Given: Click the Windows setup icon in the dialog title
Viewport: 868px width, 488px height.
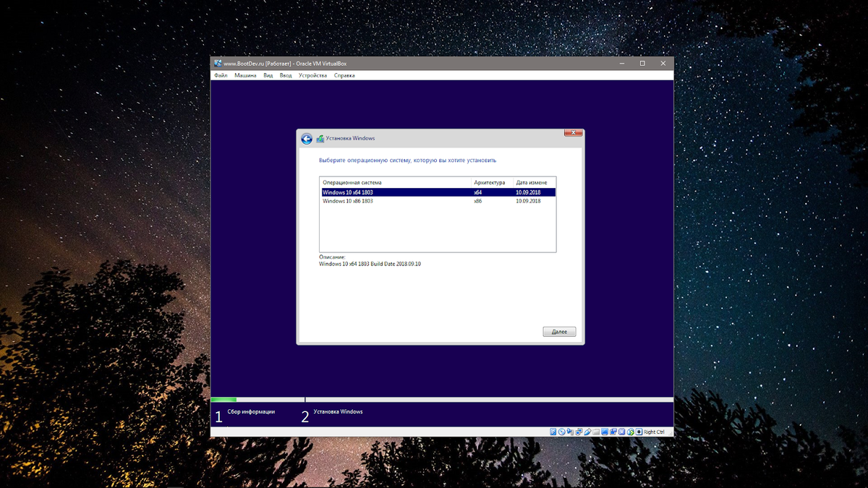Looking at the screenshot, I should pyautogui.click(x=320, y=139).
